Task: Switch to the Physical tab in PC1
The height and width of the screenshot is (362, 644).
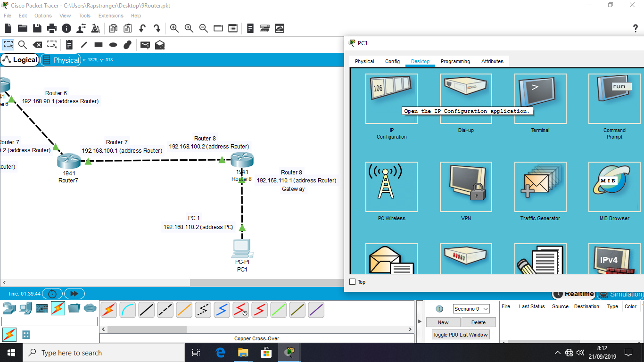Action: point(364,61)
